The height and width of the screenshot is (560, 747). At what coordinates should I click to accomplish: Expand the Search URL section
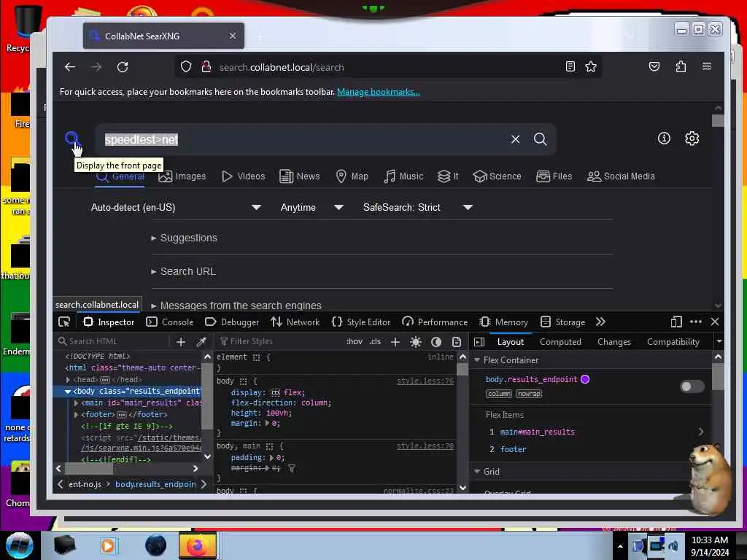coord(183,271)
